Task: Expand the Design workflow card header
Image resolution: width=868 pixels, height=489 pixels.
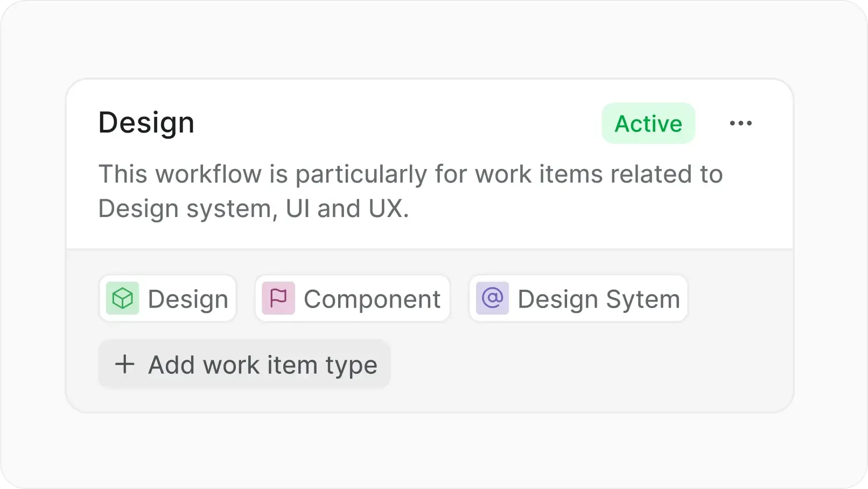Action: point(146,123)
